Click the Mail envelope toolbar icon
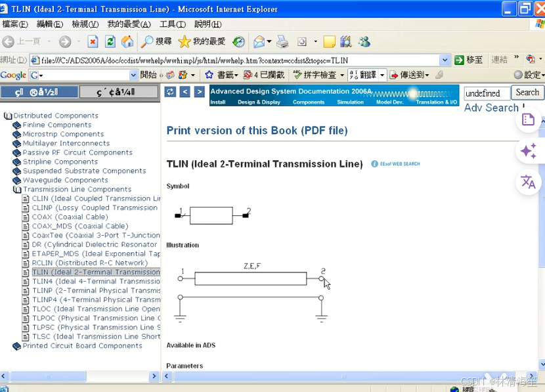Image resolution: width=545 pixels, height=392 pixels. click(x=259, y=42)
